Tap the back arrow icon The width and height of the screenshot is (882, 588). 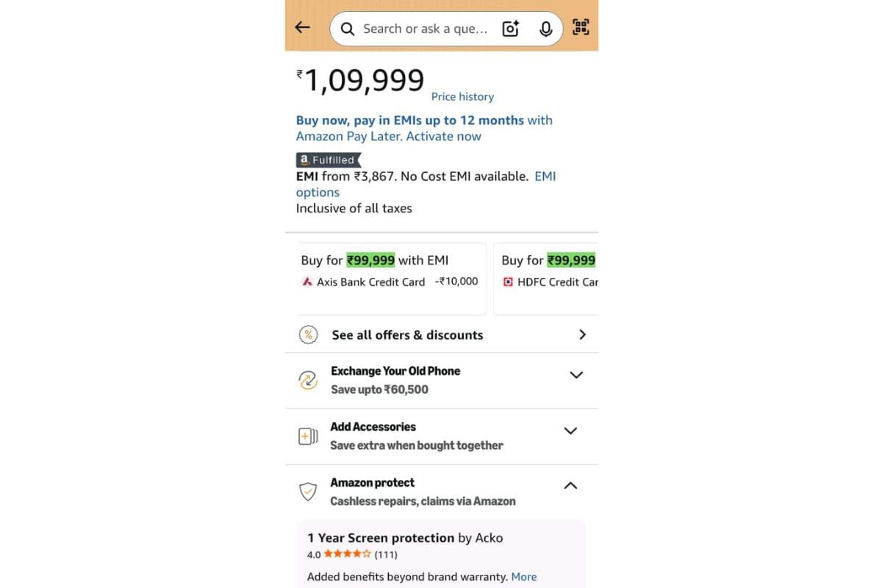(x=302, y=28)
